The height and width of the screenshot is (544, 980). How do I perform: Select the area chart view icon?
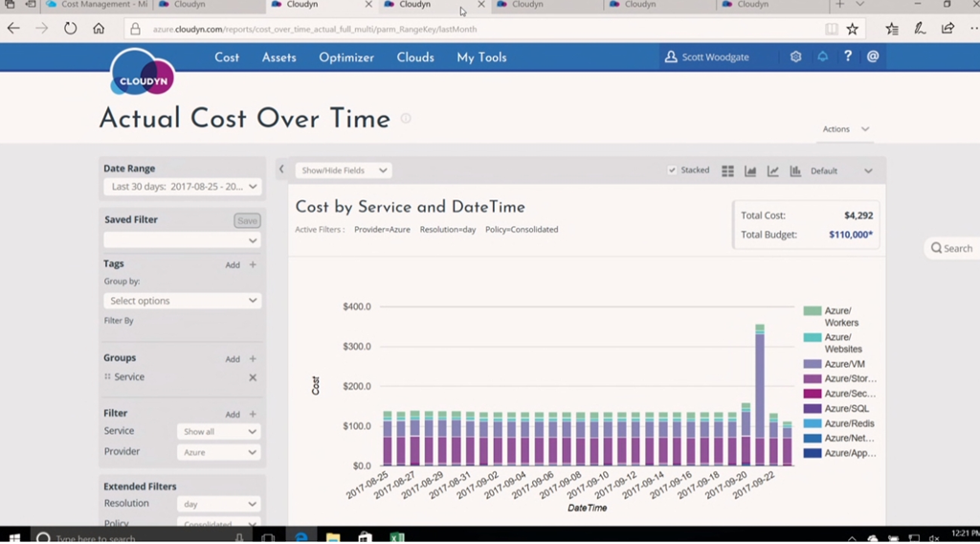click(750, 171)
